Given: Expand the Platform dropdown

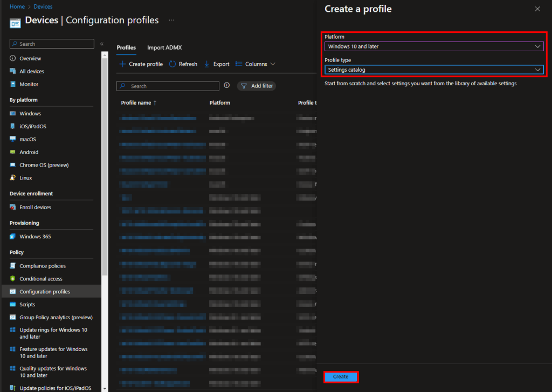Looking at the screenshot, I should point(433,46).
